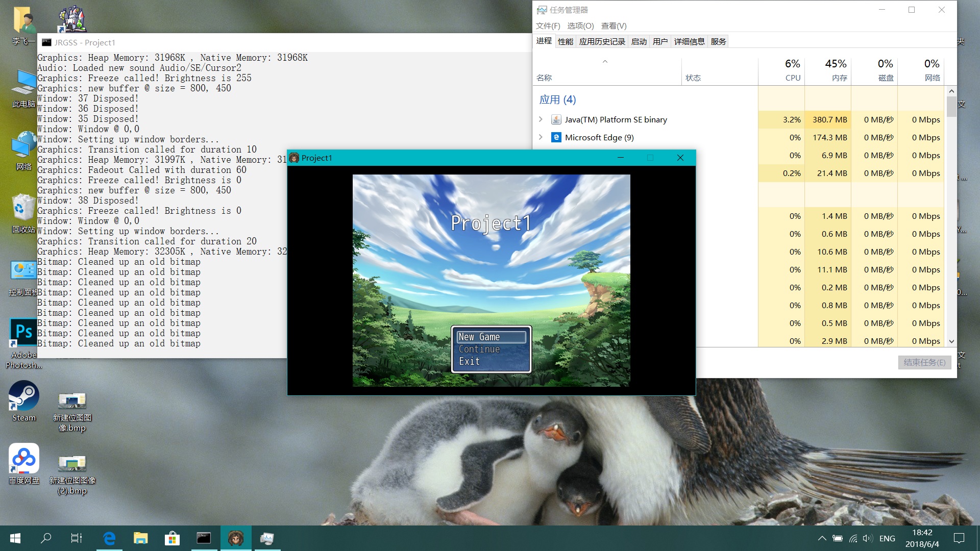The image size is (980, 551).
Task: Open the Recycle Bin (回收站) icon
Action: pos(23,213)
